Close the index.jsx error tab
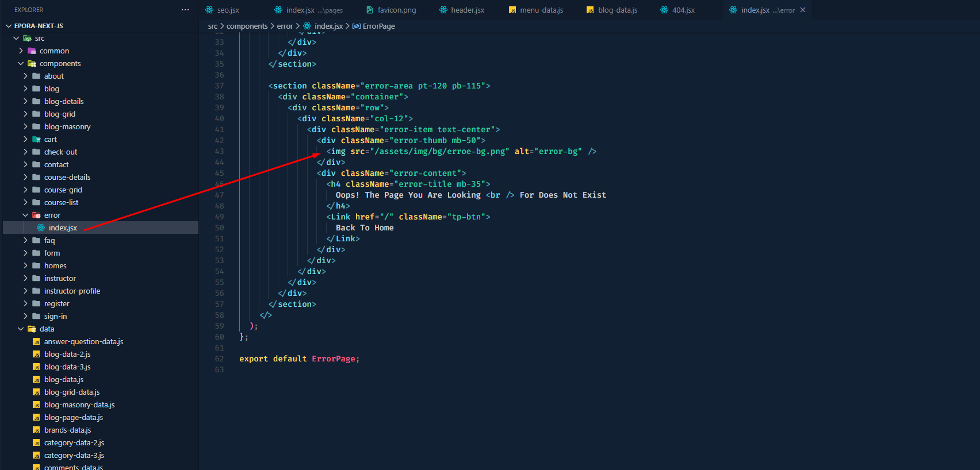The image size is (980, 470). click(803, 10)
